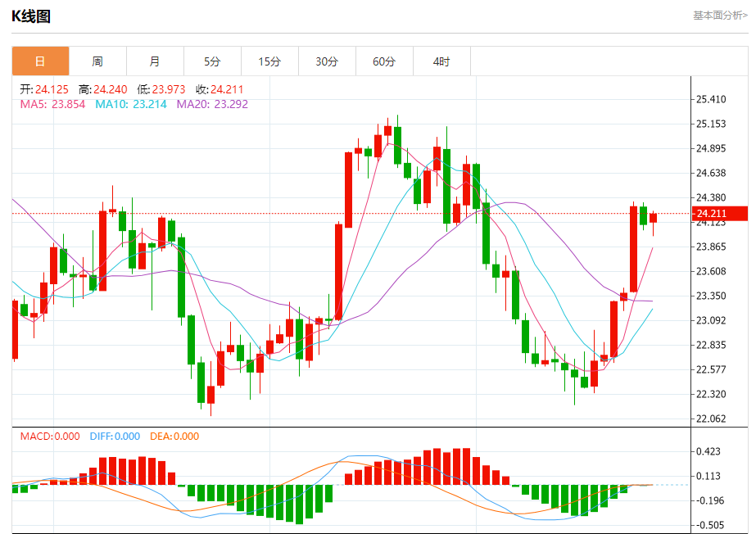Screen dimensions: 756x534
Task: Select the 日 daily chart tab
Action: tap(40, 61)
